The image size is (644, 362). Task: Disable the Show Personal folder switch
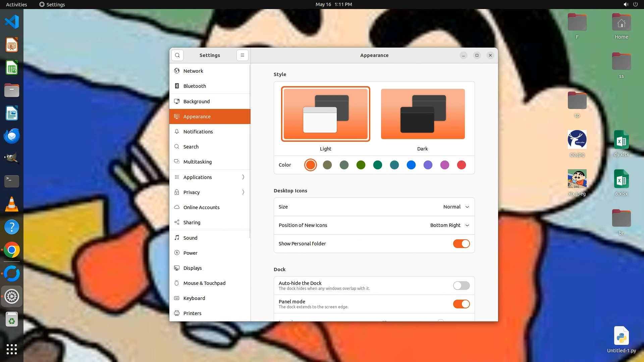(x=461, y=244)
